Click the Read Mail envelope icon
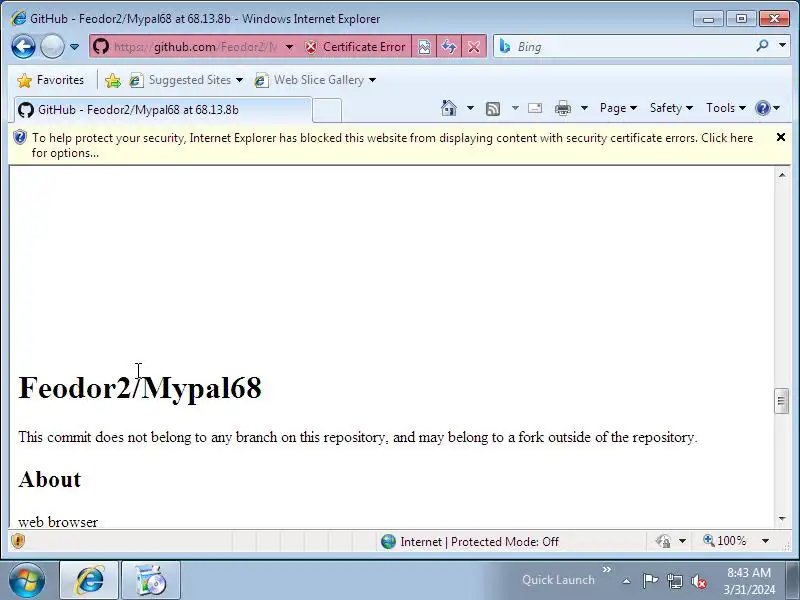 pyautogui.click(x=535, y=108)
